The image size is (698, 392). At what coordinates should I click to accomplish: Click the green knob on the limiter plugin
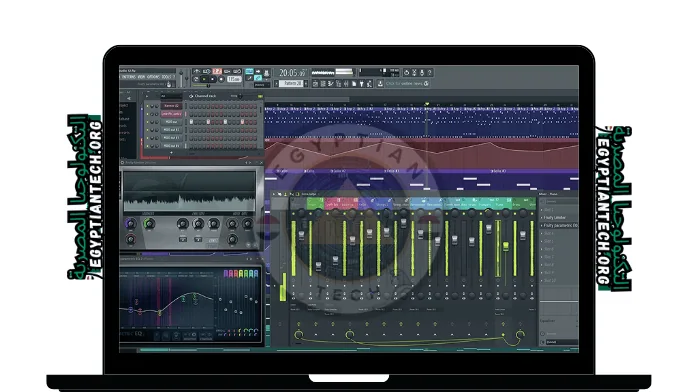point(149,224)
